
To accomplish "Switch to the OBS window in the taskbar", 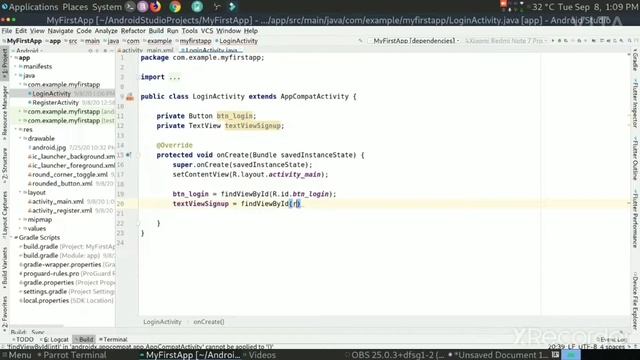I will (x=395, y=355).
